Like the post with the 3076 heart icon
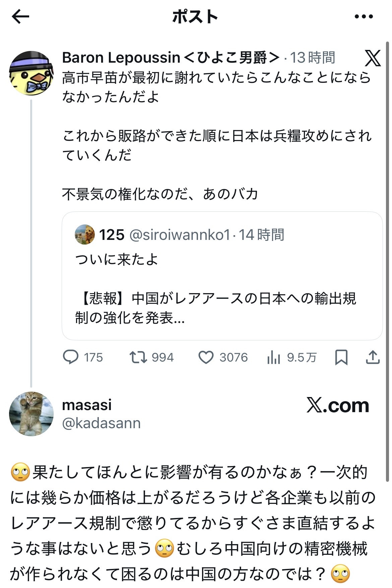This screenshot has width=392, height=588. click(206, 357)
